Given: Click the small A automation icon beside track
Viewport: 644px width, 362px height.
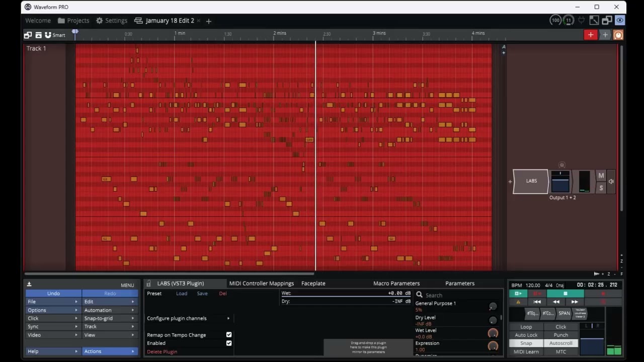Looking at the screenshot, I should [x=504, y=47].
